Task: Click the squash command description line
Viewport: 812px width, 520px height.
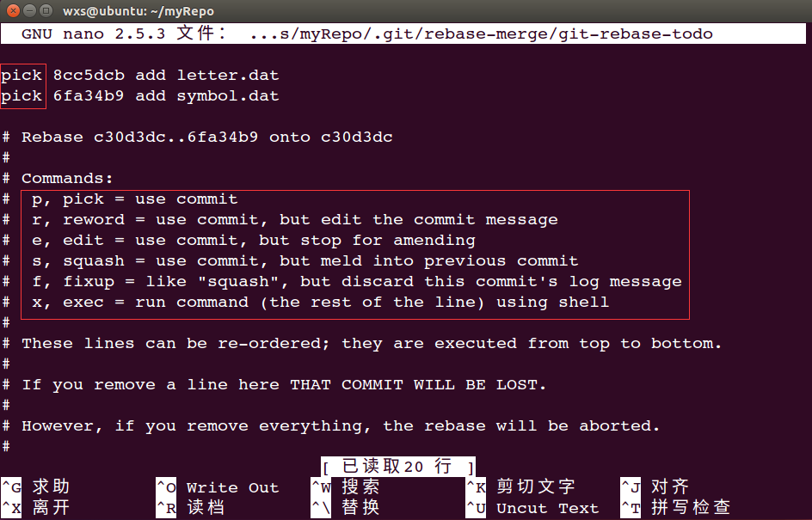Action: point(305,260)
